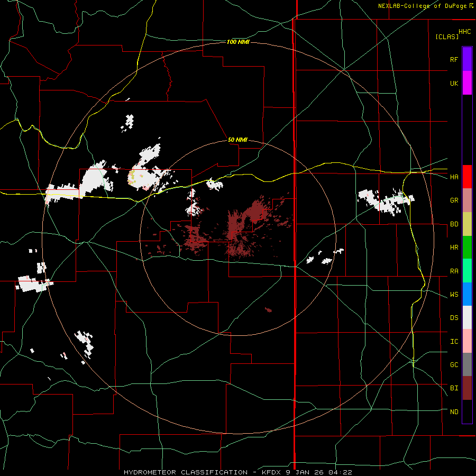Select the WS blue legend swatch
The image size is (476, 476).
[x=467, y=294]
